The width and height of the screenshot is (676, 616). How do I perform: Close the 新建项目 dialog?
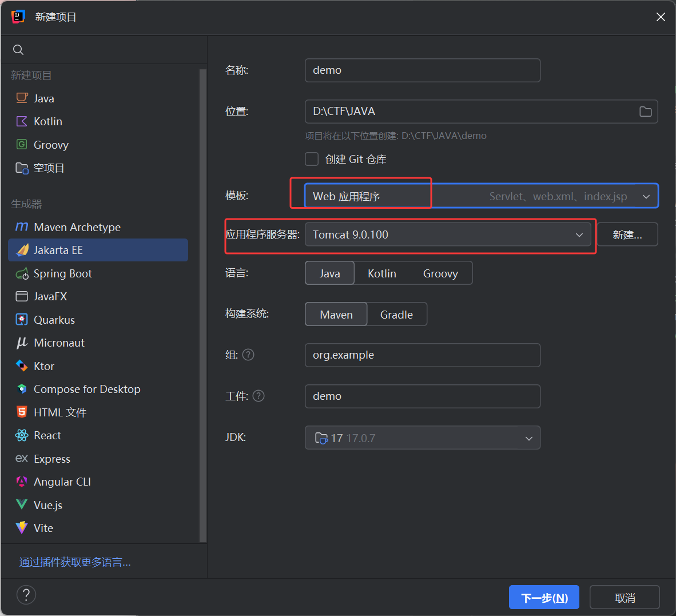tap(661, 17)
